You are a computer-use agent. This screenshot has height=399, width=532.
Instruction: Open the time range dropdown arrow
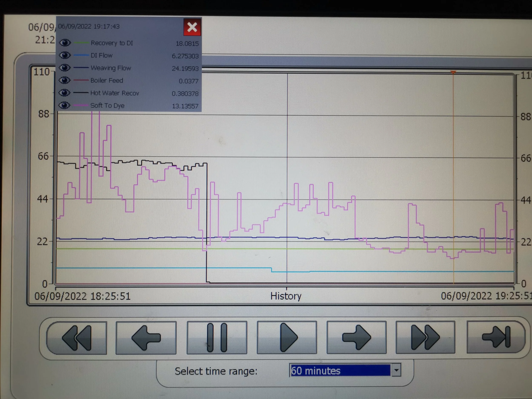coord(396,370)
